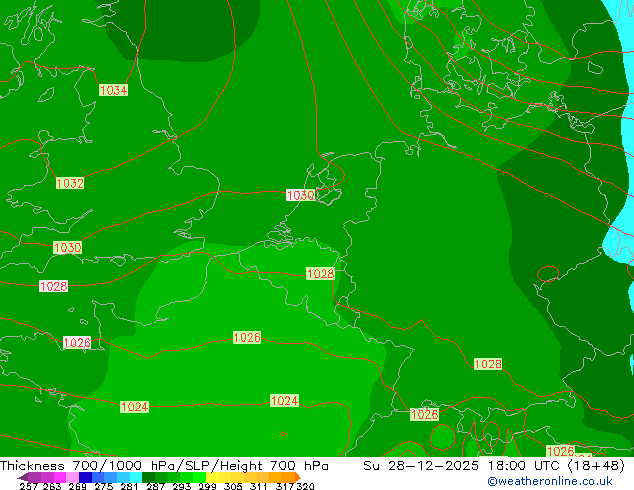Select the 1026 label in central France

pos(247,338)
